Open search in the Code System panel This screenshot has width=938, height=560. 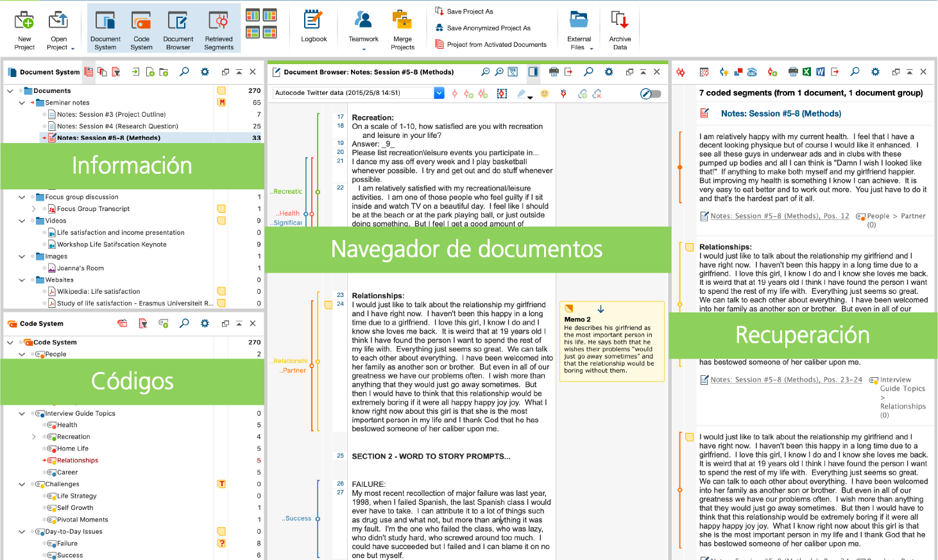184,323
